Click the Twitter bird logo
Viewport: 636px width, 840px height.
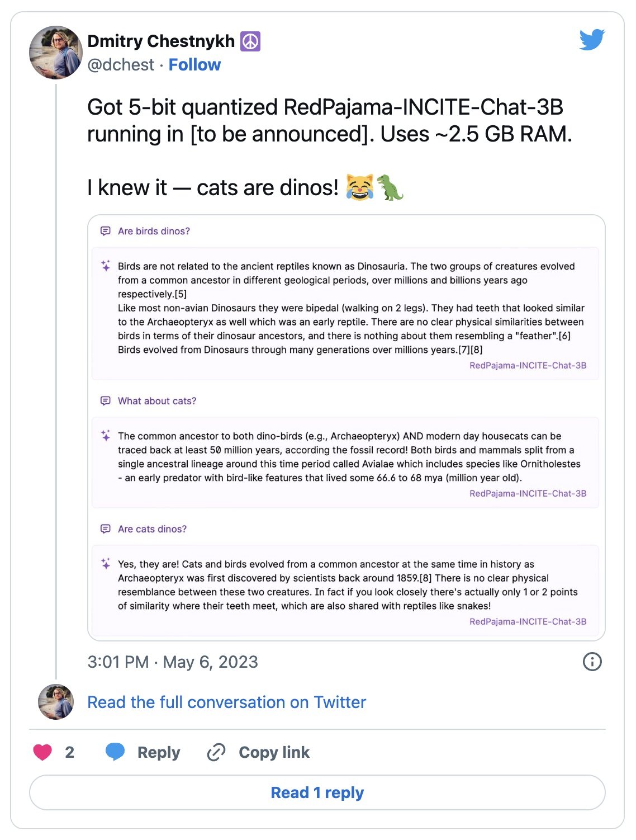pos(592,40)
